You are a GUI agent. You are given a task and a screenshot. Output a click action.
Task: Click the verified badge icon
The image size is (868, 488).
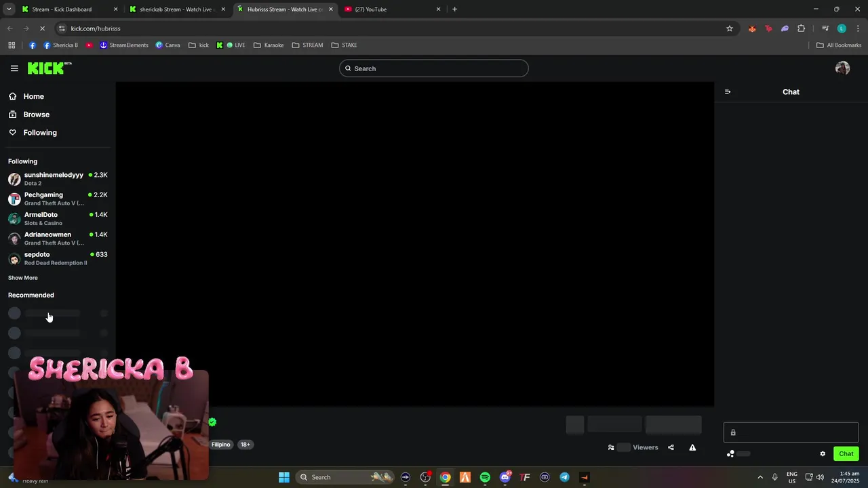pyautogui.click(x=212, y=422)
